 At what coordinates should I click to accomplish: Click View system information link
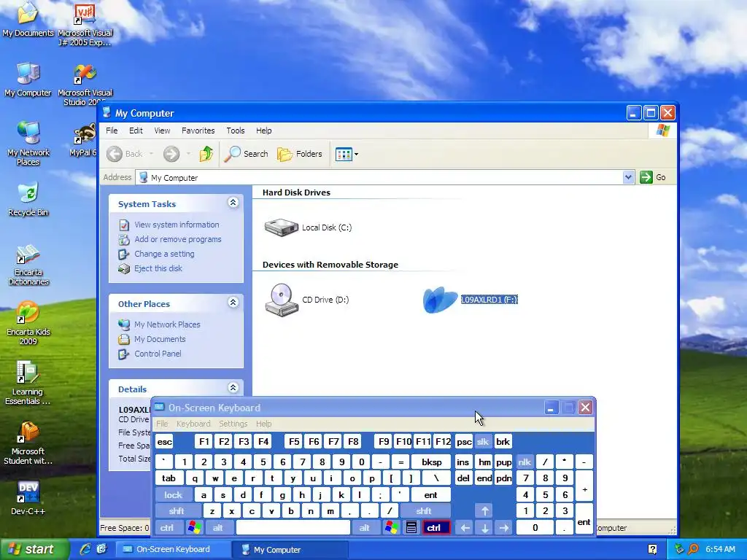click(x=177, y=225)
